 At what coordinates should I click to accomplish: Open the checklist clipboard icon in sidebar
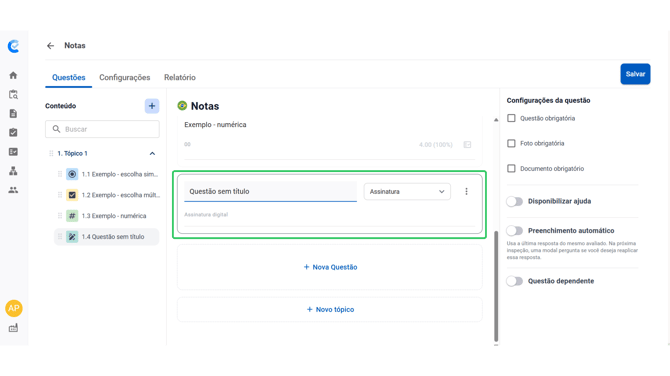[13, 132]
